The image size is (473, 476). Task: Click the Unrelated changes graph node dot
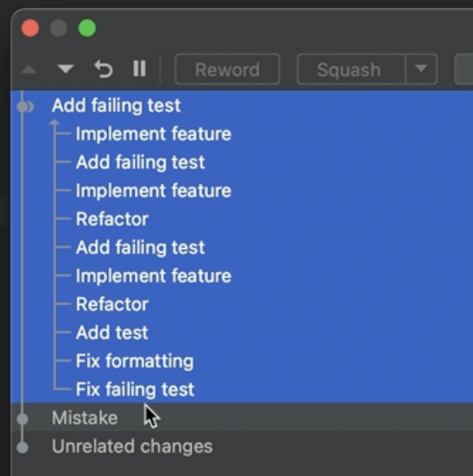click(22, 447)
